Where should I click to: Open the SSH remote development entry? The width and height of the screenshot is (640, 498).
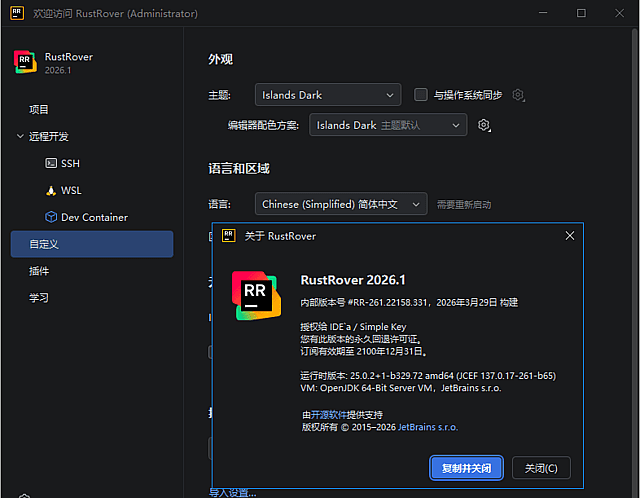(x=62, y=164)
